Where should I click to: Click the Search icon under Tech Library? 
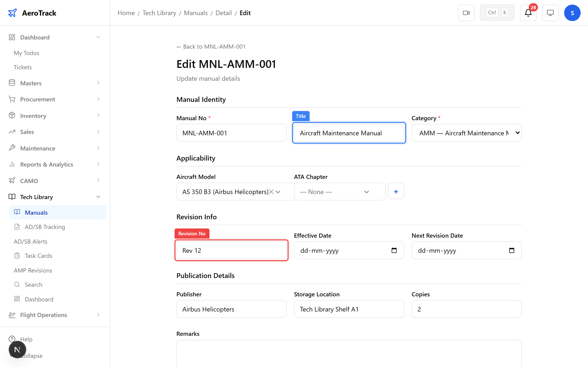(x=17, y=284)
